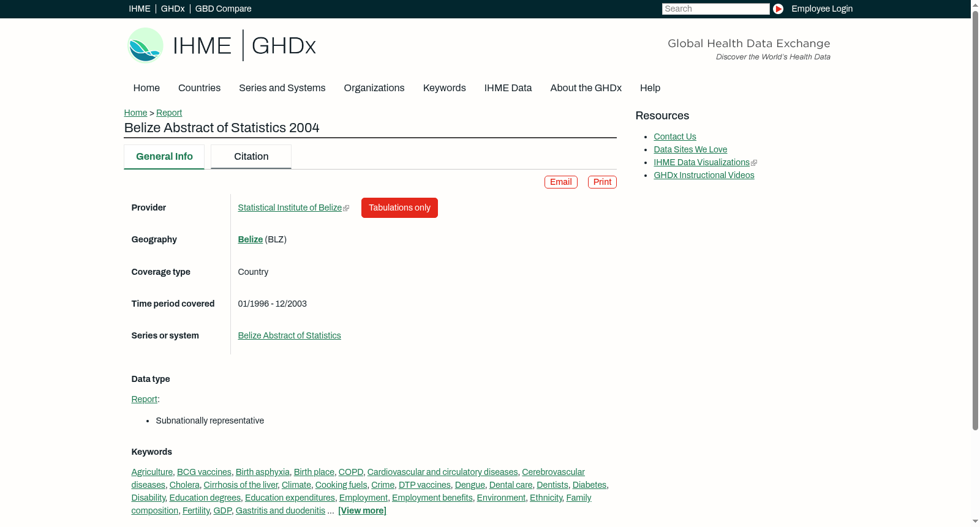Open About the GHDx menu
Viewport: 980px width, 527px height.
[x=586, y=88]
